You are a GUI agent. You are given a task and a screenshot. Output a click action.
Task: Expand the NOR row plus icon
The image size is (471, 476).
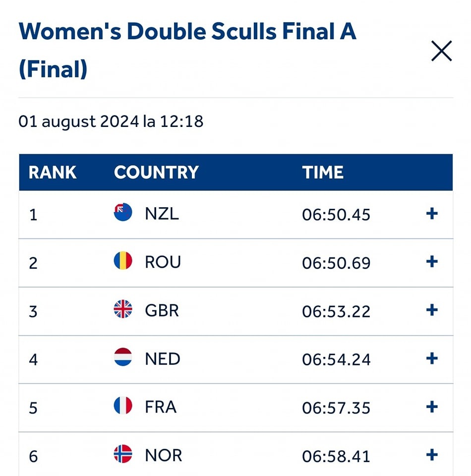432,455
